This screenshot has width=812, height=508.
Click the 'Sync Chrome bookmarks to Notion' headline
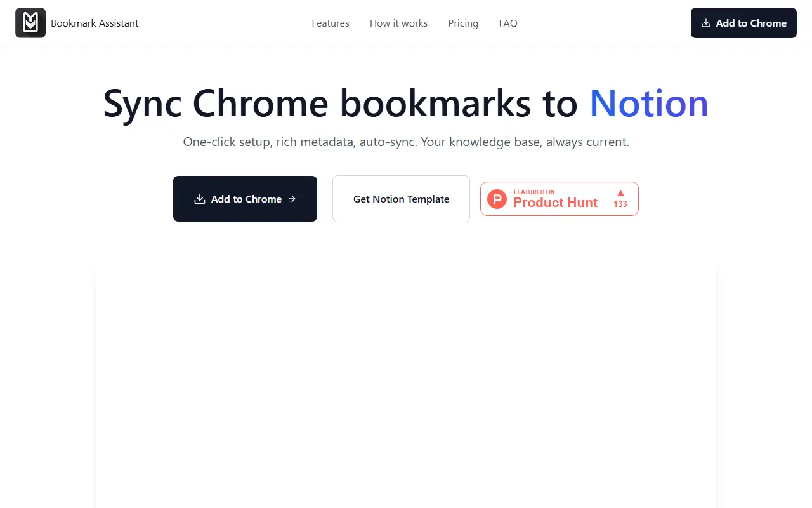pyautogui.click(x=406, y=103)
